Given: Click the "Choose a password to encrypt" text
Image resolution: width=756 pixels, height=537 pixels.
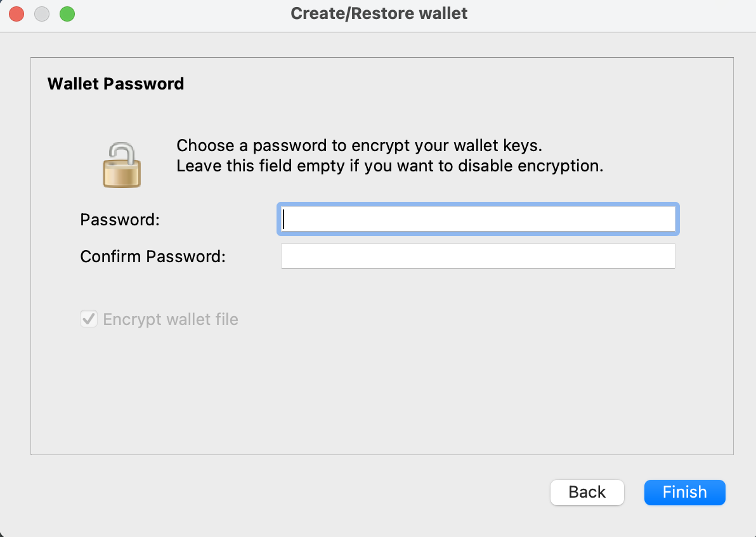Looking at the screenshot, I should [359, 145].
